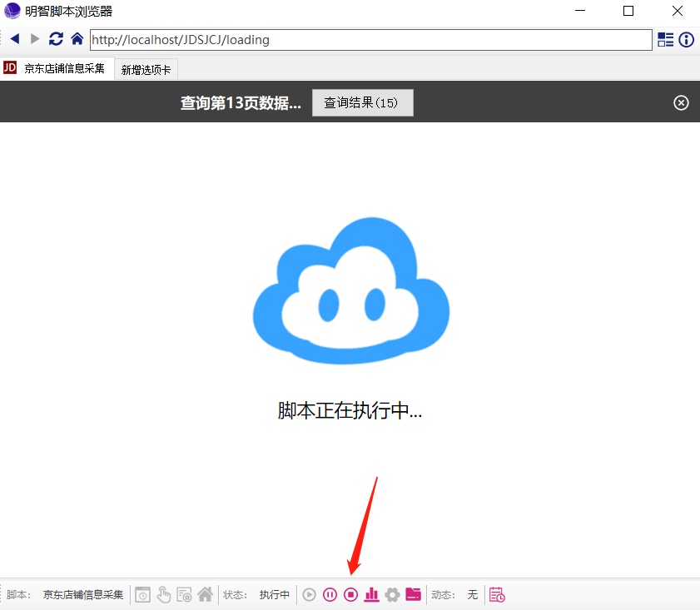Click the gray home icon in the status bar
Viewport: 700px width, 610px height.
pos(205,594)
